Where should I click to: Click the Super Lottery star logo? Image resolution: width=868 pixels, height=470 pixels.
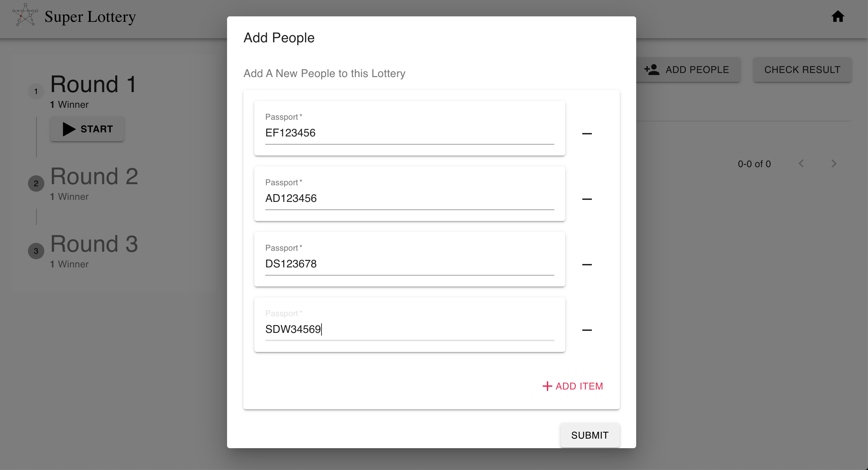pyautogui.click(x=25, y=15)
